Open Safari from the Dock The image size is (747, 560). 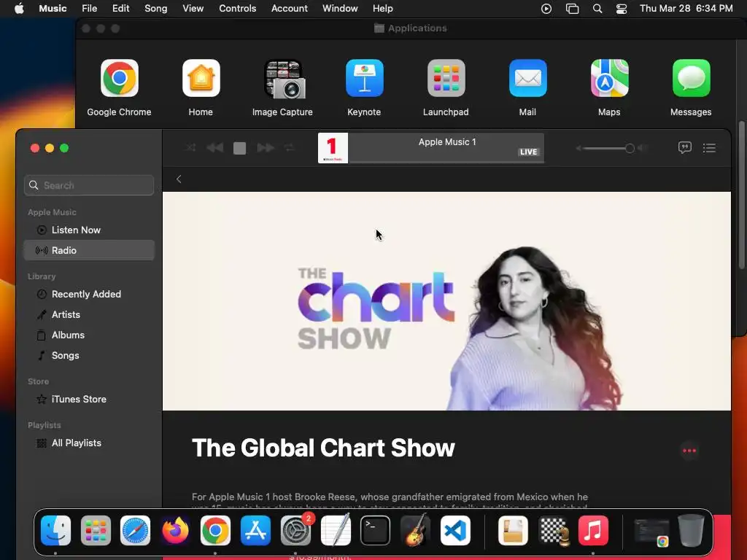(x=135, y=531)
